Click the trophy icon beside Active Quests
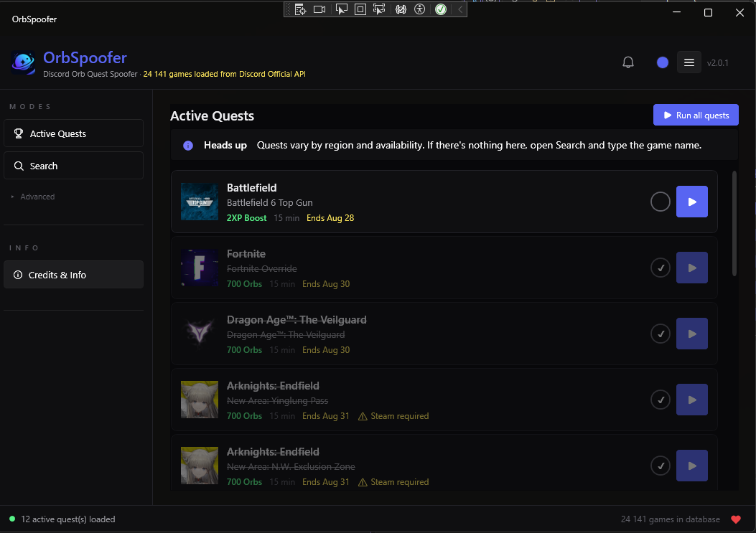Viewport: 756px width, 533px height. (x=19, y=133)
